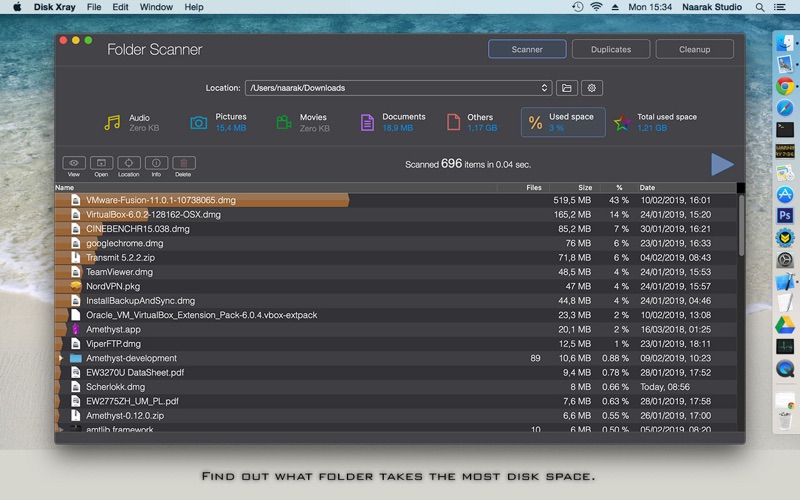
Task: Click the Info toolbar icon
Action: [x=156, y=163]
